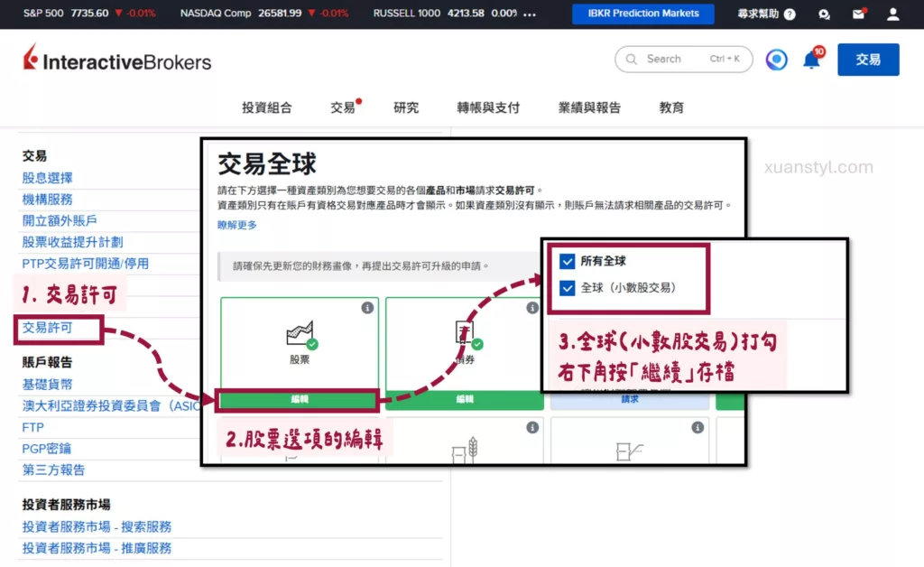This screenshot has height=567, width=924.
Task: Click the chart icon in lower-right card
Action: pyautogui.click(x=629, y=451)
